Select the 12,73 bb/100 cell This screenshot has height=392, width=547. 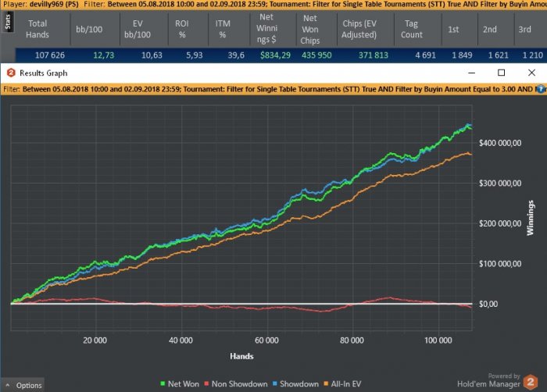click(104, 55)
